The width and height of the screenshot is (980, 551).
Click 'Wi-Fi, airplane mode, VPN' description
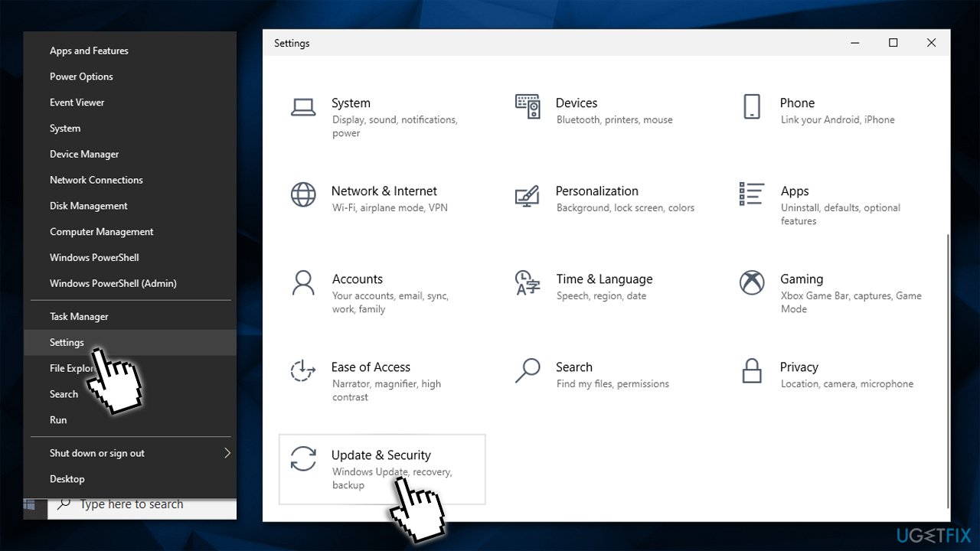point(390,208)
